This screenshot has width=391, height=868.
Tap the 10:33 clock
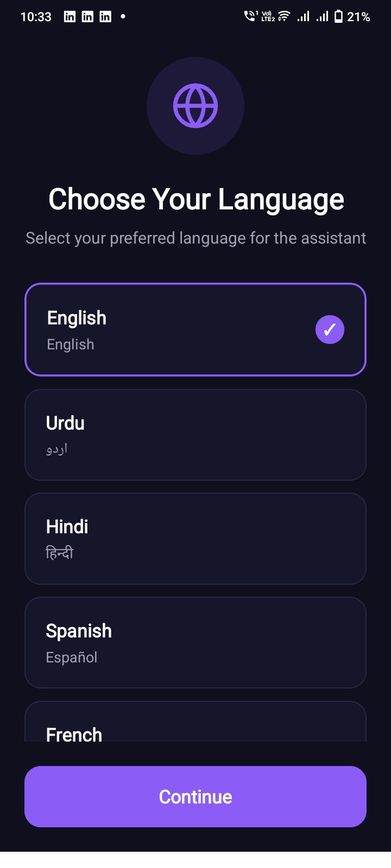click(x=36, y=17)
